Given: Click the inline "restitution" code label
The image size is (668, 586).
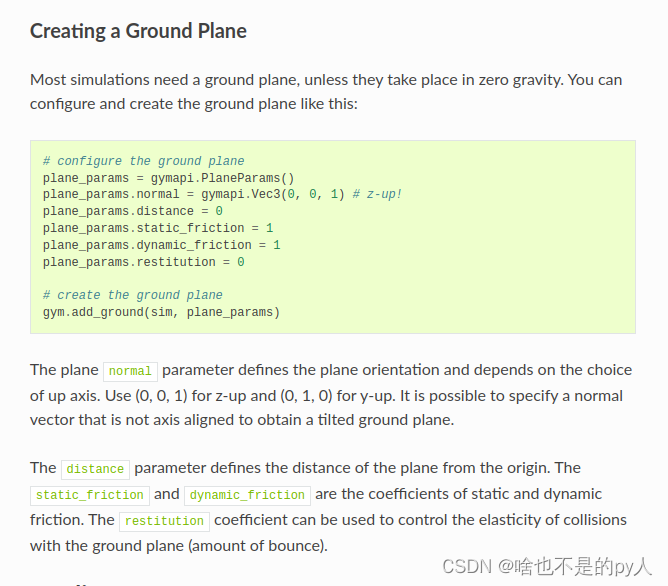Looking at the screenshot, I should (x=164, y=521).
